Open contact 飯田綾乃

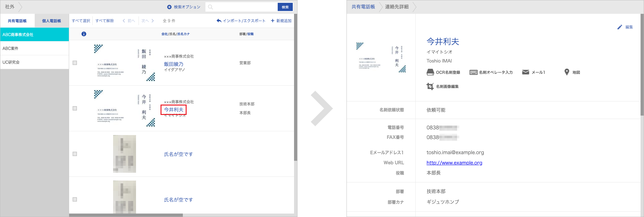coord(174,64)
